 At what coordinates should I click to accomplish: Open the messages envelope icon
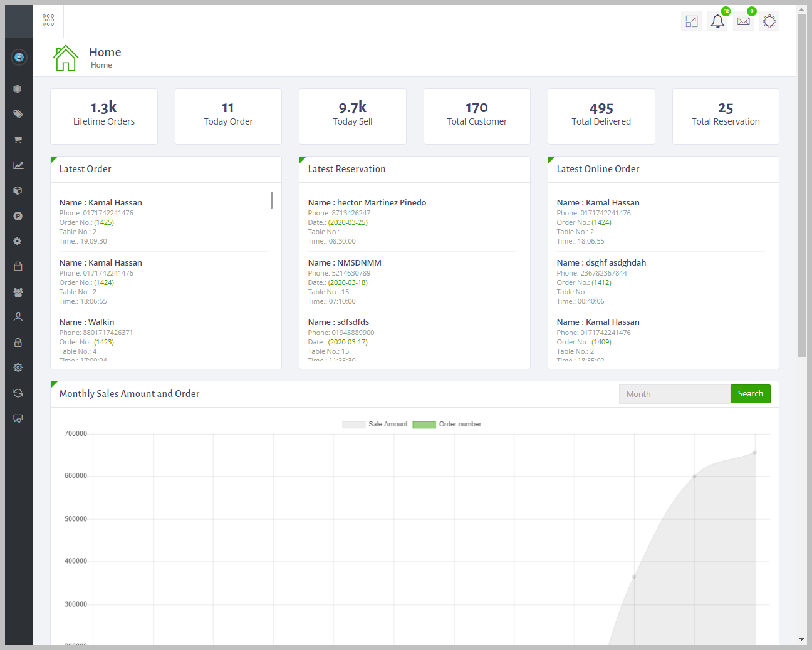click(744, 21)
